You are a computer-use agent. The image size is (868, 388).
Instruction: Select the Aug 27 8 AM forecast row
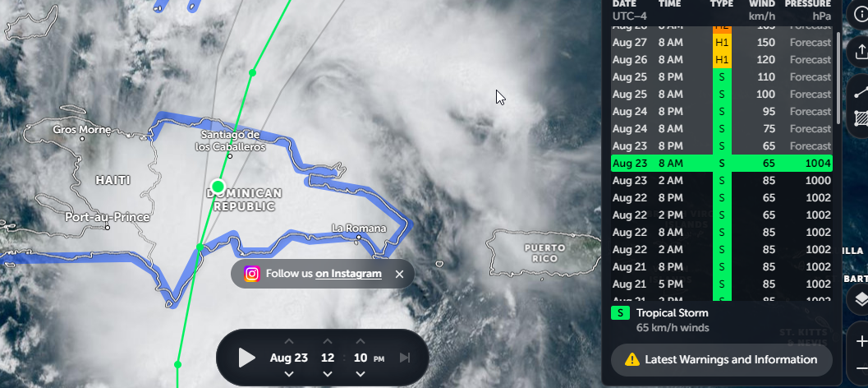coord(721,43)
